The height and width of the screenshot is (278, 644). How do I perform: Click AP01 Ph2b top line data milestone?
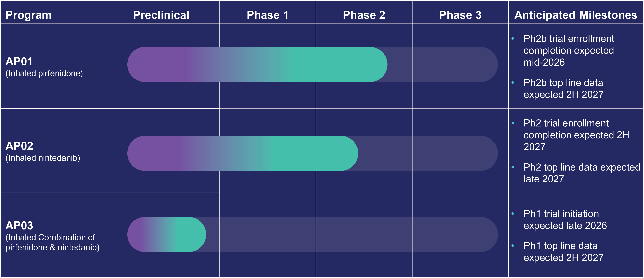pos(563,89)
